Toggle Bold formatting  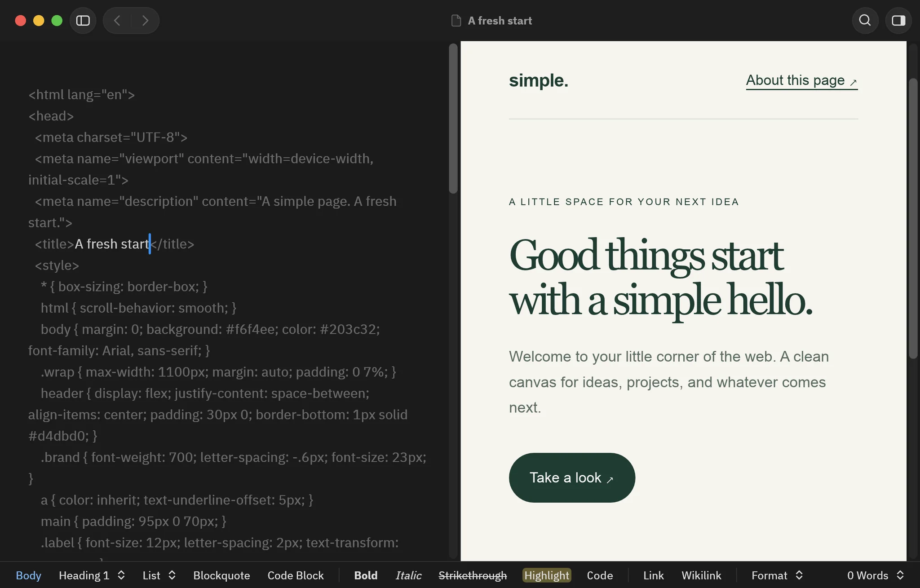coord(366,575)
